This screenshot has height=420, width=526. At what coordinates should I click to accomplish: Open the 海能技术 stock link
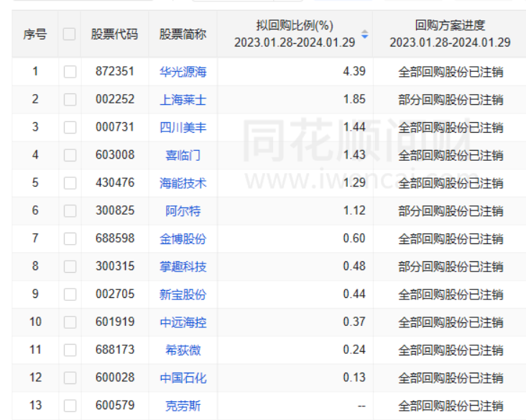click(183, 183)
